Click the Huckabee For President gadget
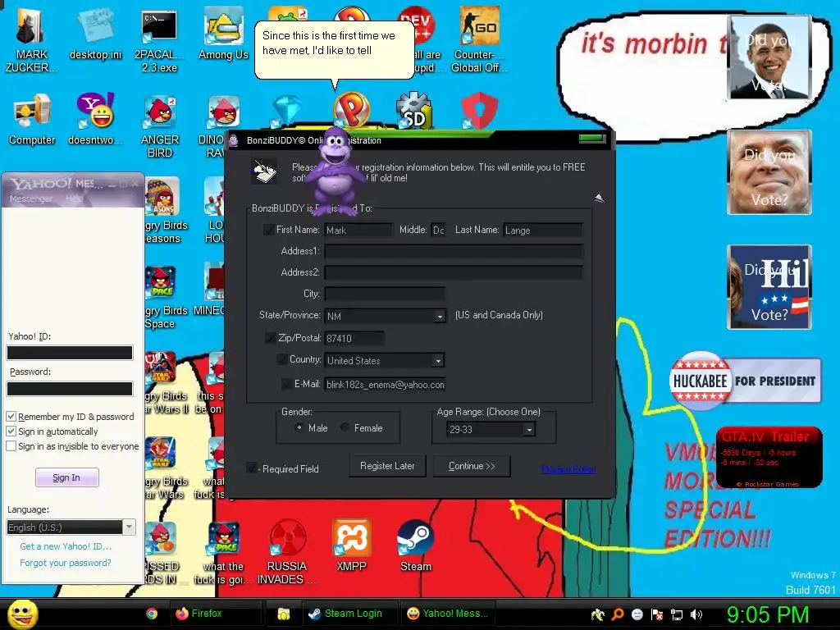 pos(745,381)
